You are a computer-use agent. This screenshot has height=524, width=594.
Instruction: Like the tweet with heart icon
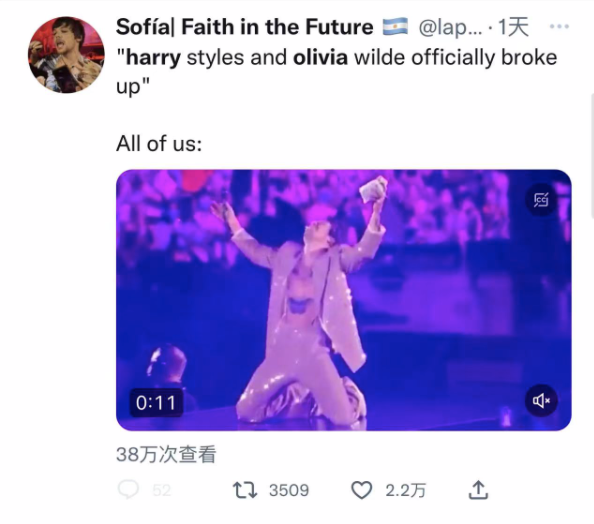361,490
